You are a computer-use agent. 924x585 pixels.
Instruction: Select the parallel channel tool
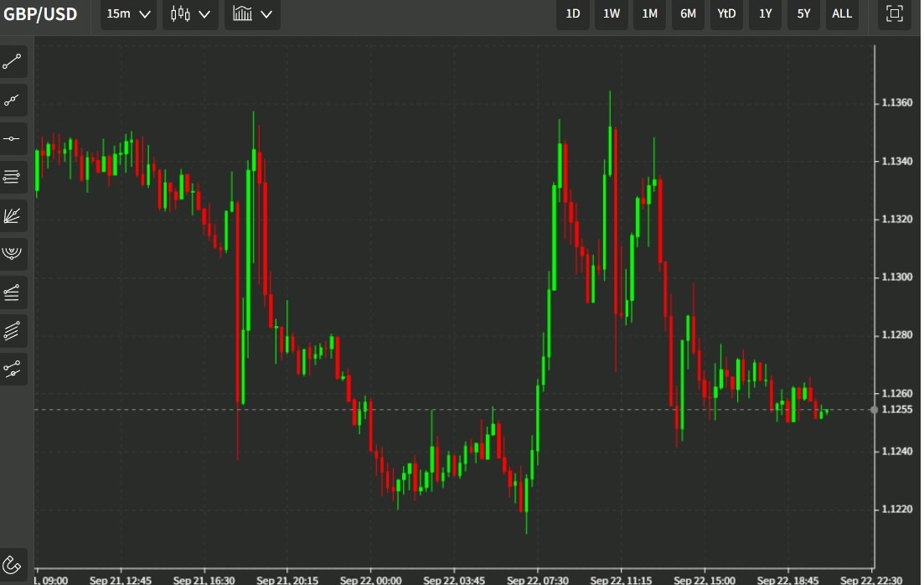pos(13,331)
